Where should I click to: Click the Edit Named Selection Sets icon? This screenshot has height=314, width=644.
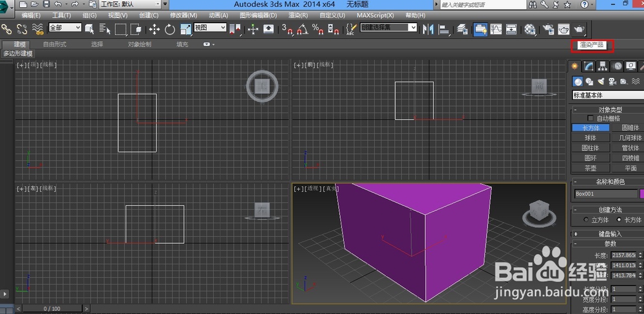[351, 29]
